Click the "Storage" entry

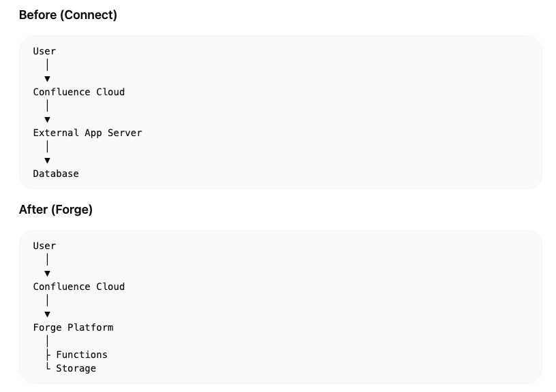tap(76, 368)
